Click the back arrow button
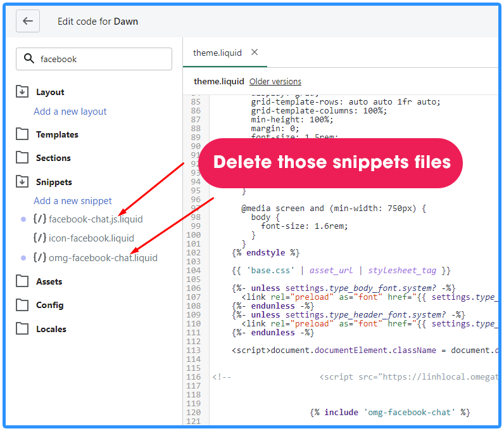 coord(28,21)
